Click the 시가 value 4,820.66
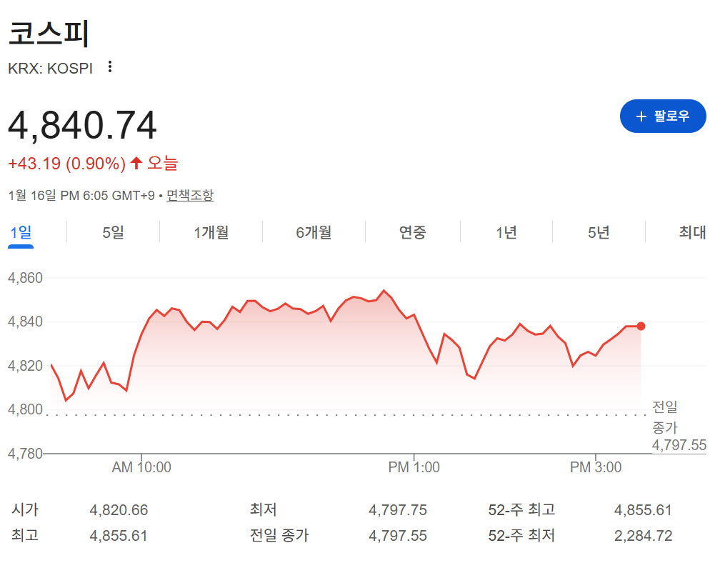Image resolution: width=720 pixels, height=588 pixels. tap(119, 510)
